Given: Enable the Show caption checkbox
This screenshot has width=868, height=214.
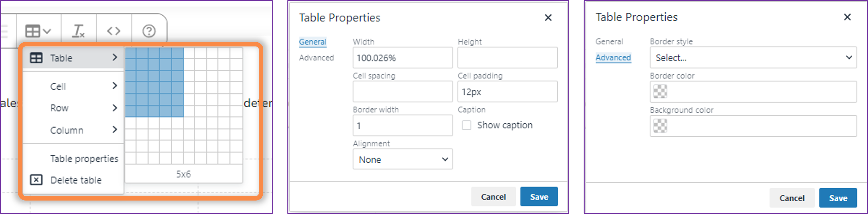Looking at the screenshot, I should click(466, 125).
